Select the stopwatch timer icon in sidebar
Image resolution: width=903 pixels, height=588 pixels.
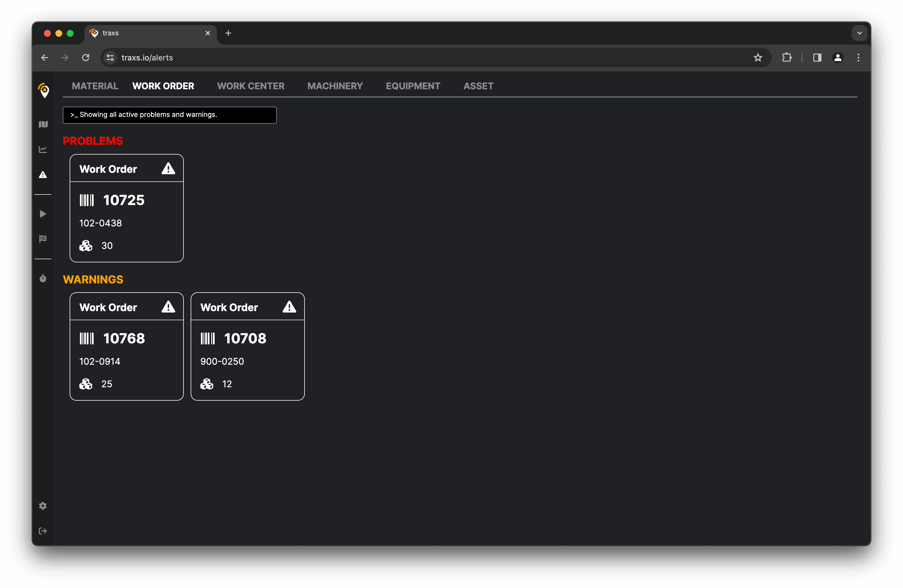point(43,278)
